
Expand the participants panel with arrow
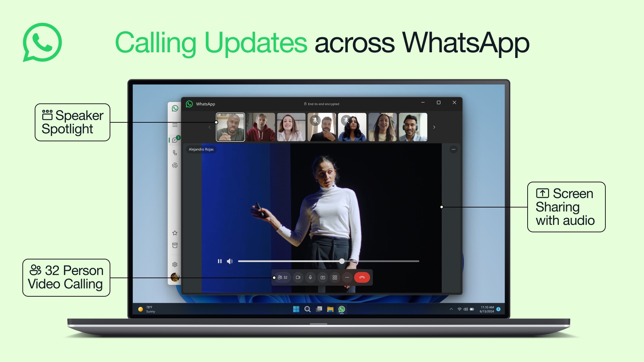click(434, 127)
